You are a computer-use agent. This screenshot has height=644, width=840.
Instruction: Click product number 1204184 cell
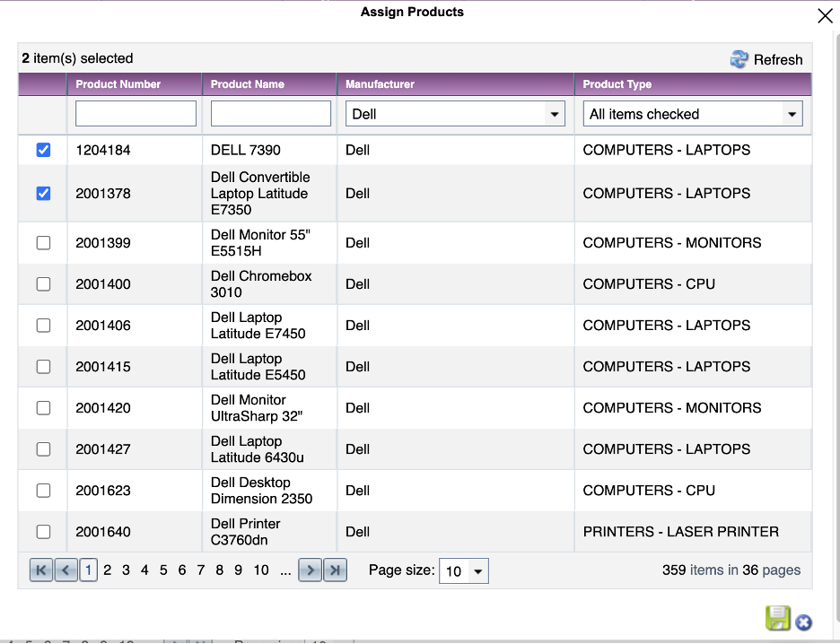(x=103, y=150)
